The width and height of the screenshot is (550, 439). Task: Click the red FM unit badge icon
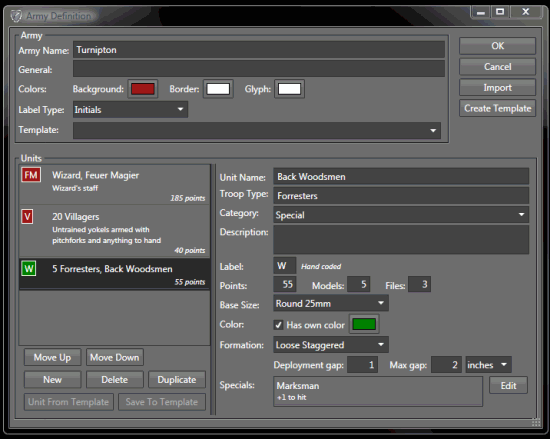(x=31, y=175)
